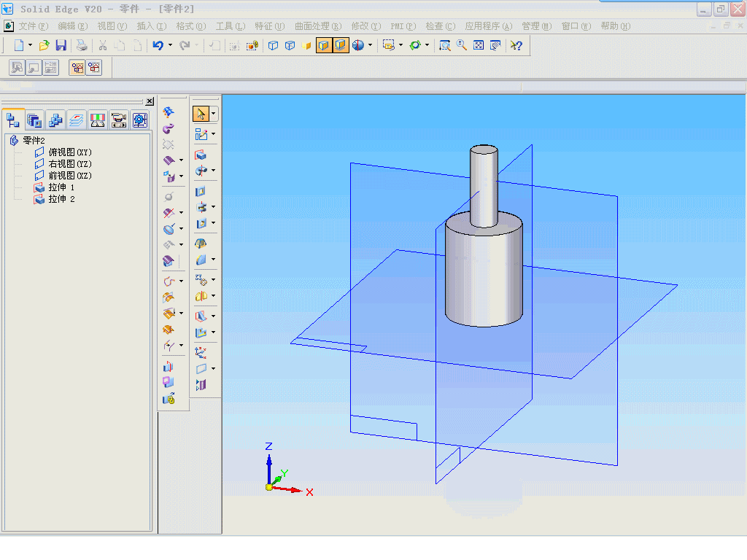Expand the Sketch tool dropdown arrow
This screenshot has width=747, height=560.
(214, 134)
